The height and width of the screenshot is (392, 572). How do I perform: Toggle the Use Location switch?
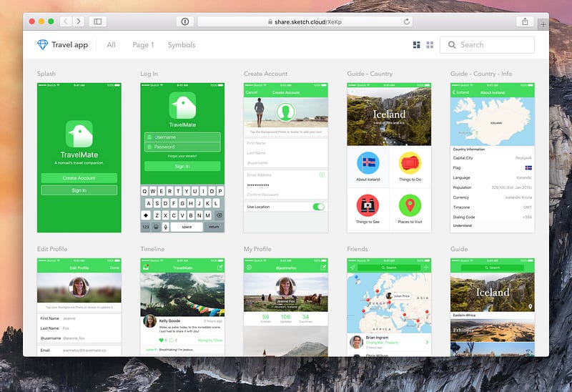click(318, 207)
